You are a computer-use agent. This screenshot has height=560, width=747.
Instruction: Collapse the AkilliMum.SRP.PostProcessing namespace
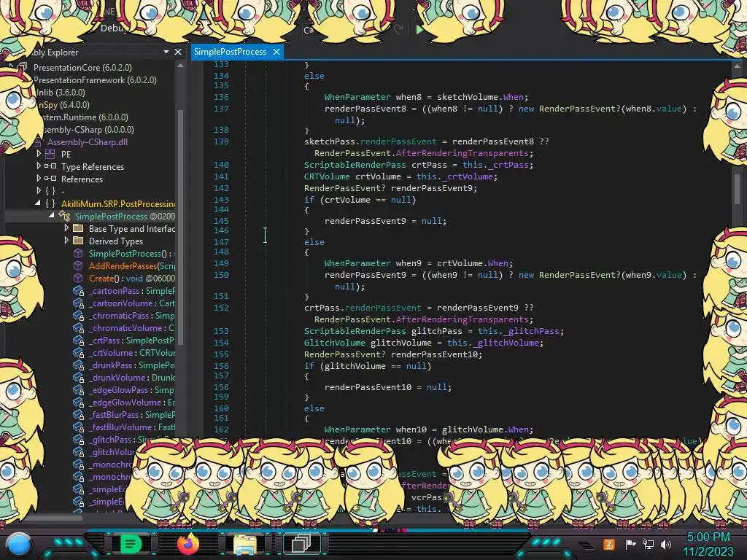click(x=38, y=203)
